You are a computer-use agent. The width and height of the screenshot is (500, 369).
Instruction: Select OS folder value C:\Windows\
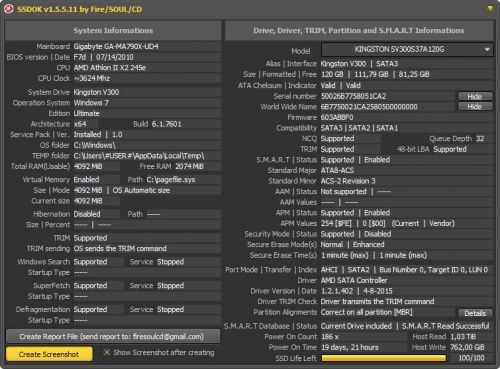click(94, 145)
